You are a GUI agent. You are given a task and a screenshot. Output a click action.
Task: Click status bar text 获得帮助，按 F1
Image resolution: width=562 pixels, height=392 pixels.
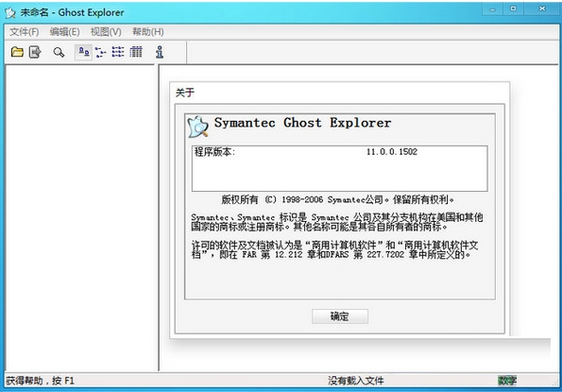pyautogui.click(x=40, y=381)
